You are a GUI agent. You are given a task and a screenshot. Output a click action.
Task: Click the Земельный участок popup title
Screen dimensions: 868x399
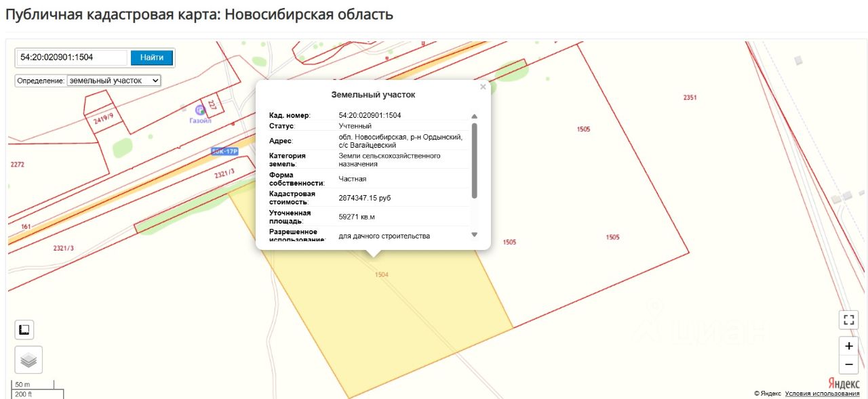coord(373,95)
